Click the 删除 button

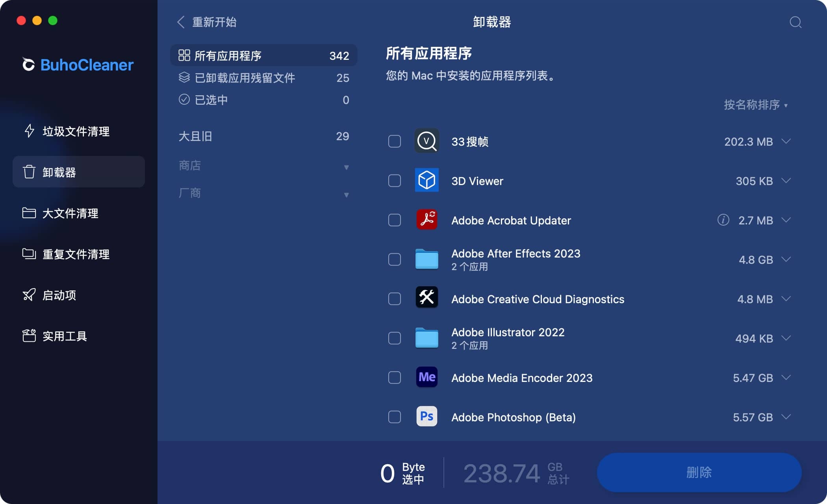pyautogui.click(x=699, y=472)
